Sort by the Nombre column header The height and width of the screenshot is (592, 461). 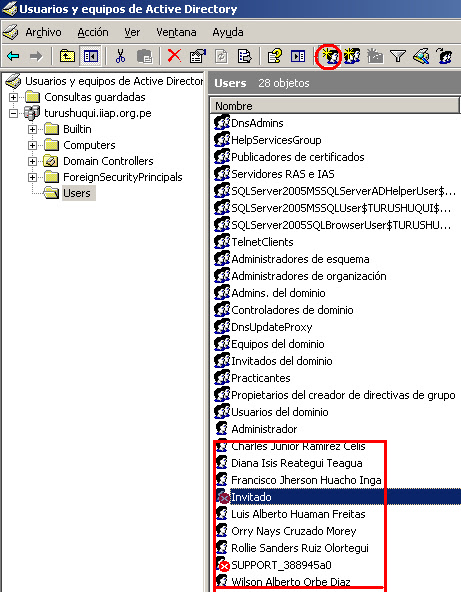(x=335, y=106)
